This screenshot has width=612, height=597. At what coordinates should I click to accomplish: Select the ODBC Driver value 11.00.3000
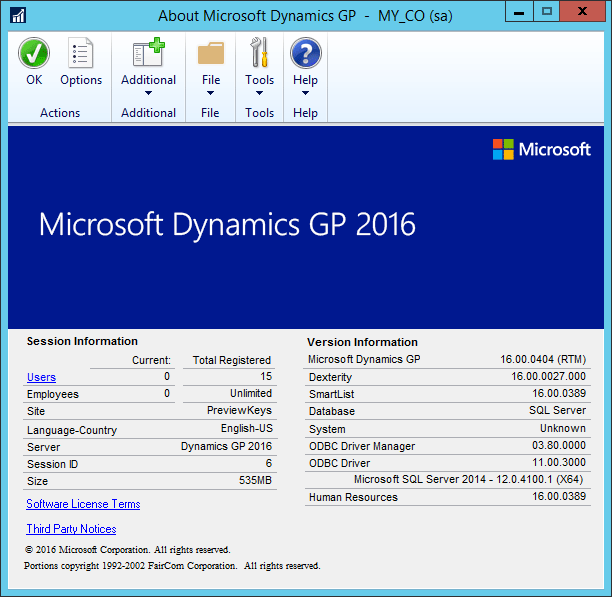[x=559, y=462]
